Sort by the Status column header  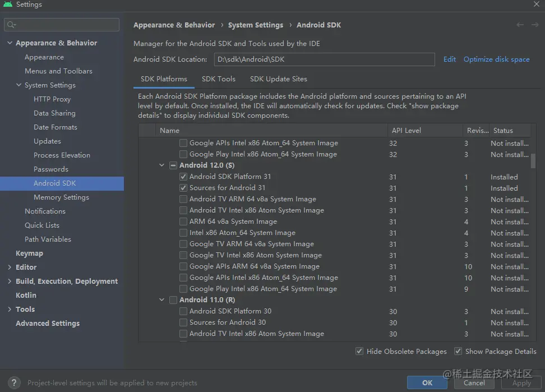tap(510, 130)
